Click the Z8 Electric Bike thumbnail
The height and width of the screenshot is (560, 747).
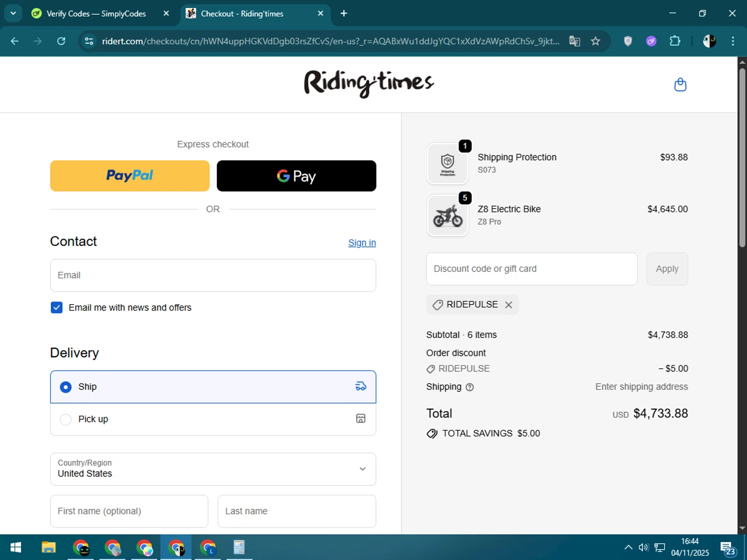[x=448, y=216]
